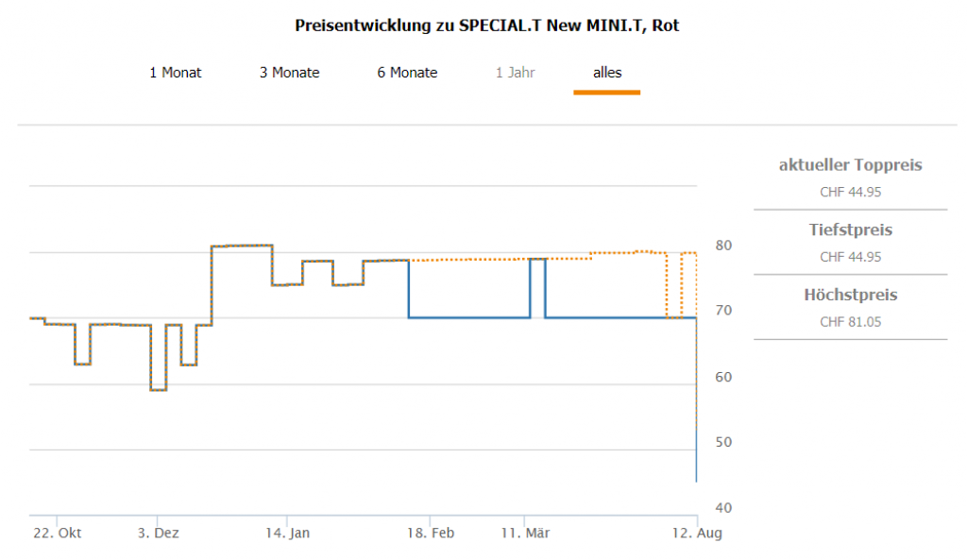Select the '11. Mär' date marker

525,534
